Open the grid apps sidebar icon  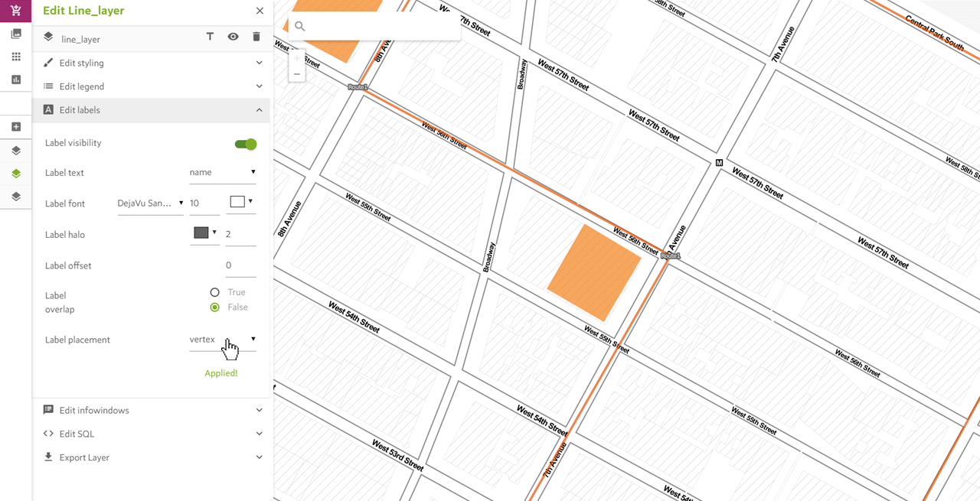(x=16, y=57)
